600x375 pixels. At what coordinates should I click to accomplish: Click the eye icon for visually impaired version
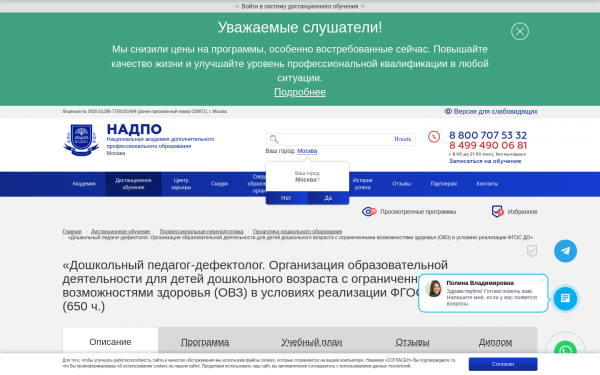pyautogui.click(x=448, y=111)
